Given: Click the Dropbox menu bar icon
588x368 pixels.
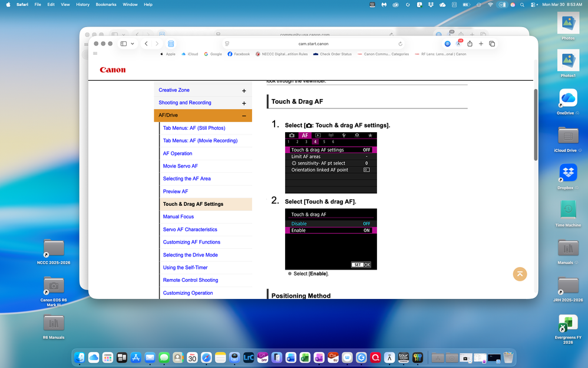Looking at the screenshot, I should [x=431, y=5].
